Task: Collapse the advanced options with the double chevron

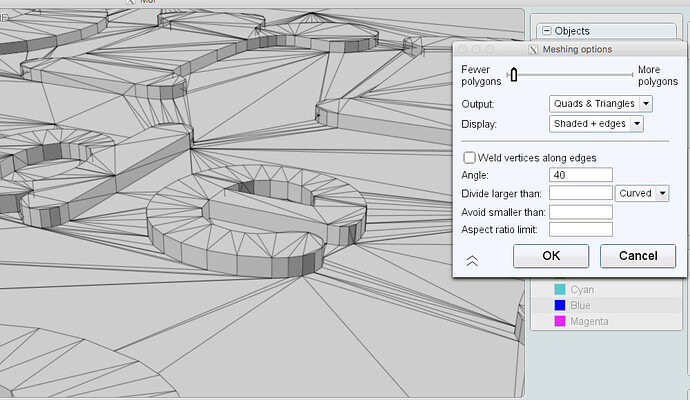Action: coord(472,261)
